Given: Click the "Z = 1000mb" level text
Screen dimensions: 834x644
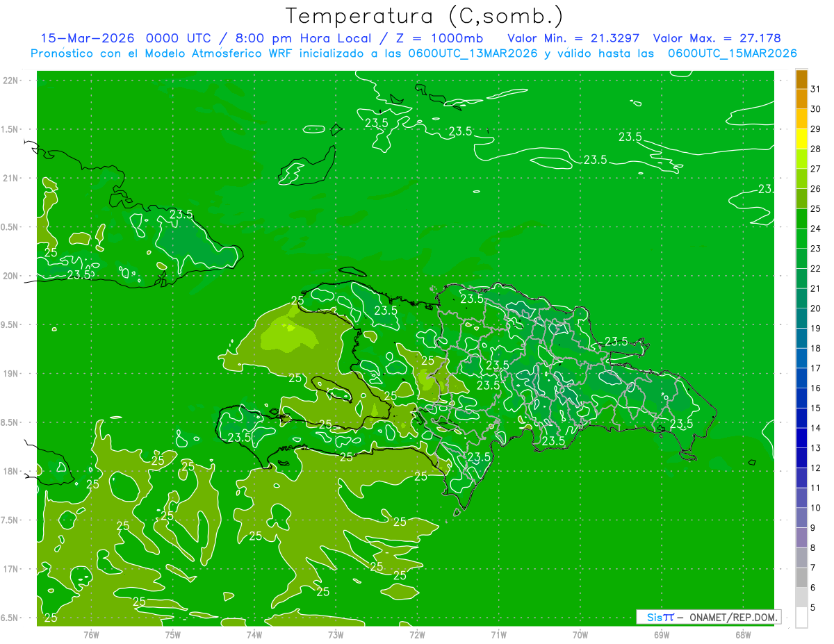Looking at the screenshot, I should [441, 38].
